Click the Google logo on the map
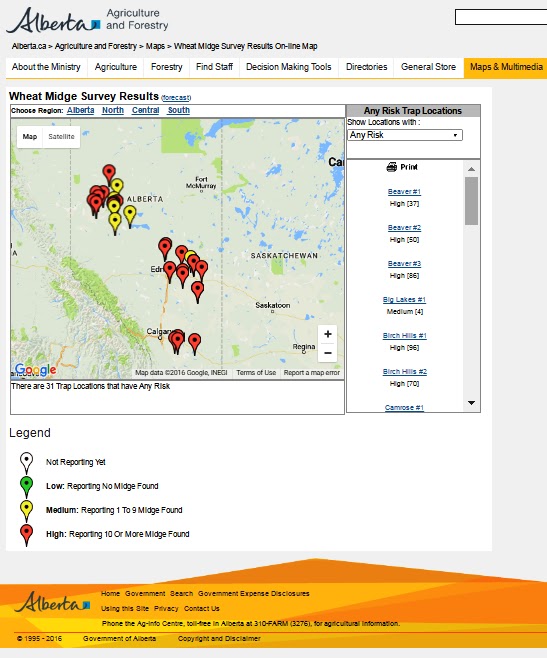The width and height of the screenshot is (547, 658). pos(35,370)
